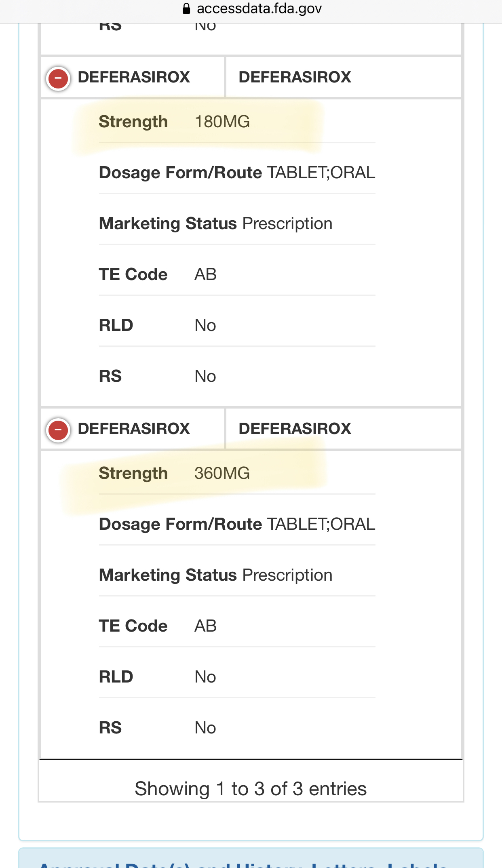502x868 pixels.
Task: Click Dosage Form/Route under the 180MG entry
Action: [181, 173]
